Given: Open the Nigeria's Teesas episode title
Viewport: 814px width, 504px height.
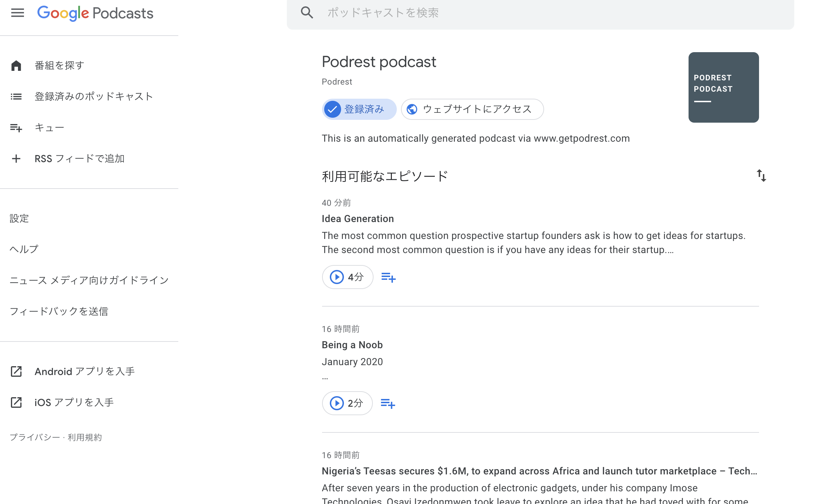Looking at the screenshot, I should 539,471.
